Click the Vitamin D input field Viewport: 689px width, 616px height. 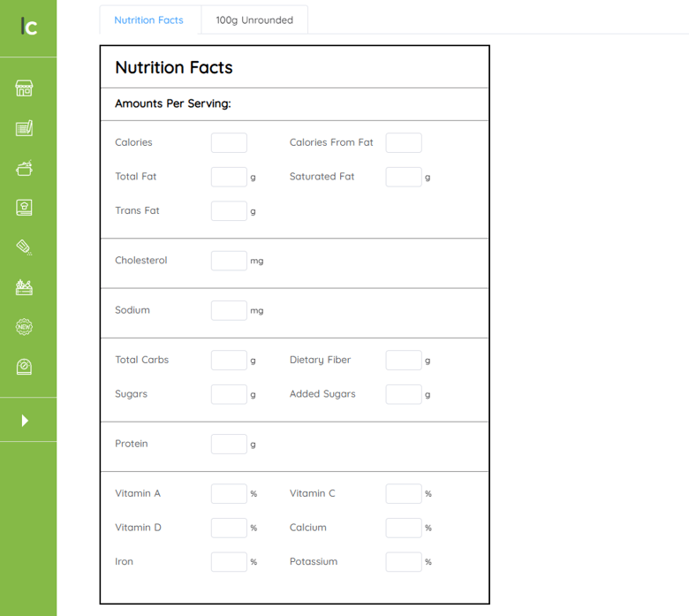229,528
